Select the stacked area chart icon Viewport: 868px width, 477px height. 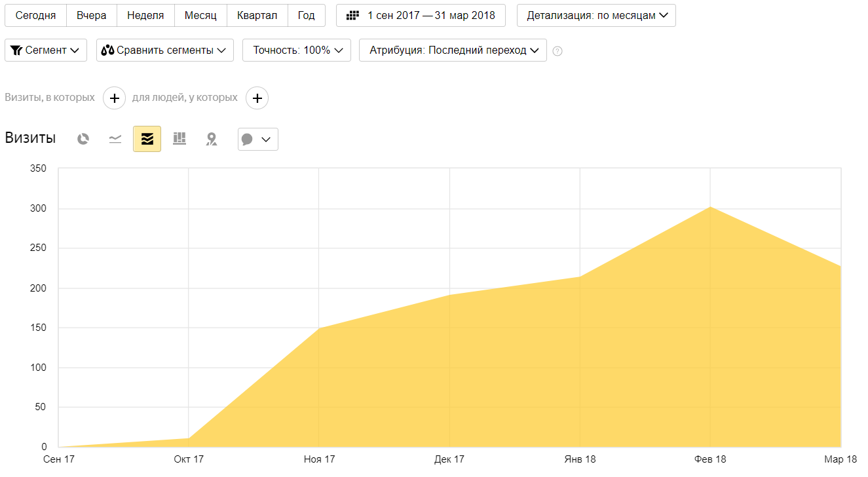pyautogui.click(x=147, y=139)
